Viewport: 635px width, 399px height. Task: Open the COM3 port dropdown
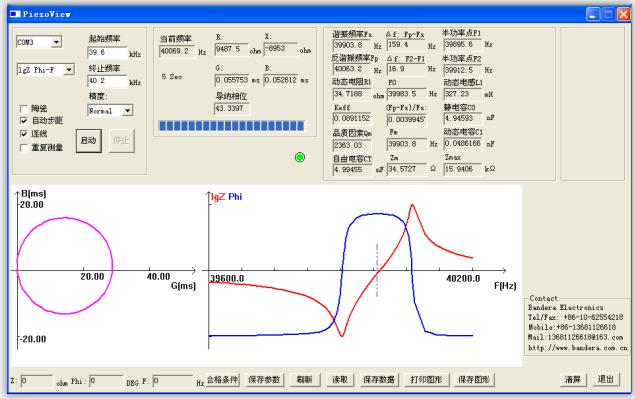point(57,42)
